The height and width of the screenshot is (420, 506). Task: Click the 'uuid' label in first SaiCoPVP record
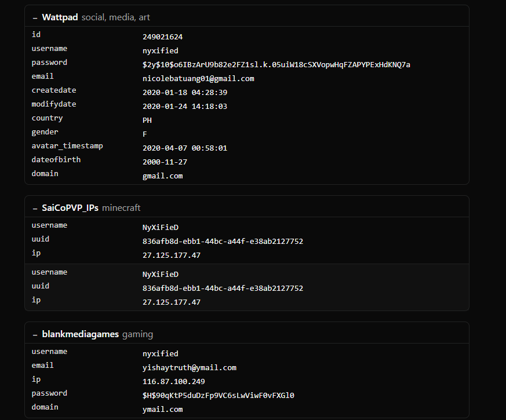[41, 239]
